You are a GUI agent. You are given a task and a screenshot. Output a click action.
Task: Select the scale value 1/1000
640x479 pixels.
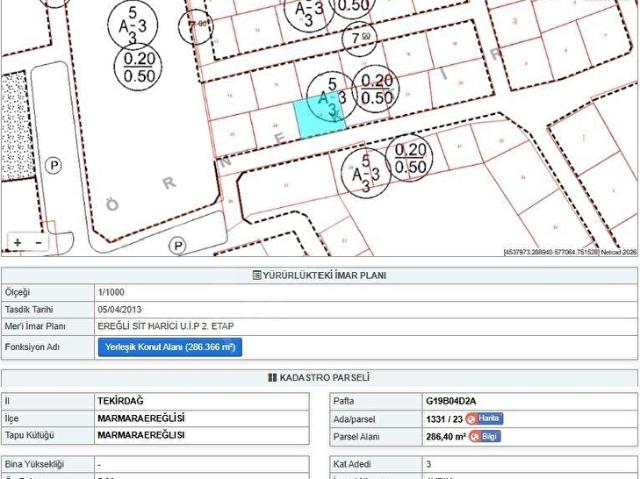tap(111, 292)
